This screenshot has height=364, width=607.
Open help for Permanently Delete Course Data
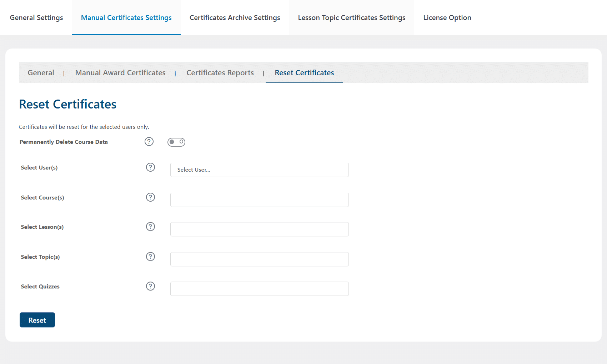(149, 142)
